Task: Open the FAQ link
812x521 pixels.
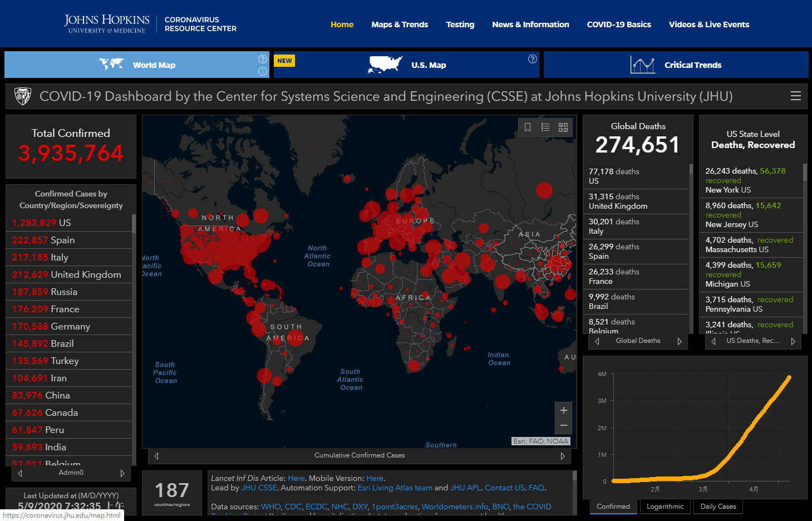Action: click(537, 488)
